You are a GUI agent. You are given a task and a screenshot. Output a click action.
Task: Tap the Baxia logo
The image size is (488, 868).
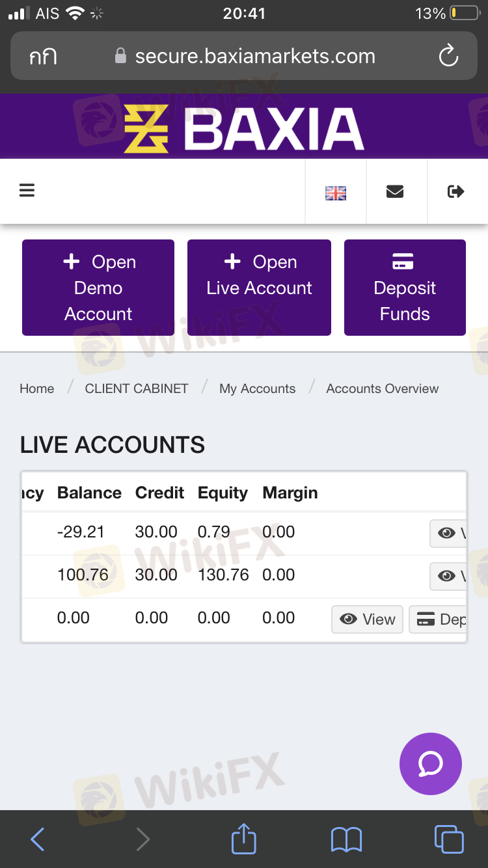244,128
